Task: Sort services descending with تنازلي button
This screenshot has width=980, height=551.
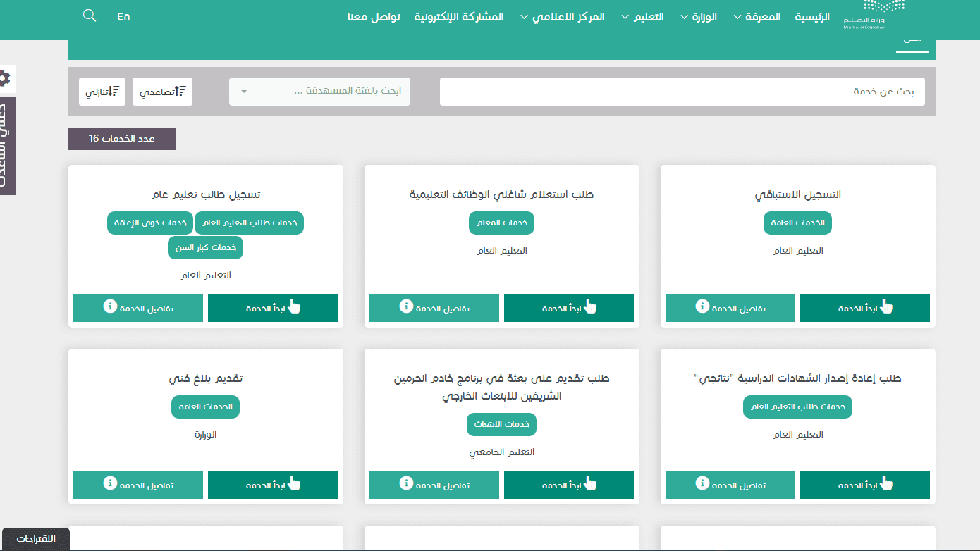Action: click(102, 92)
